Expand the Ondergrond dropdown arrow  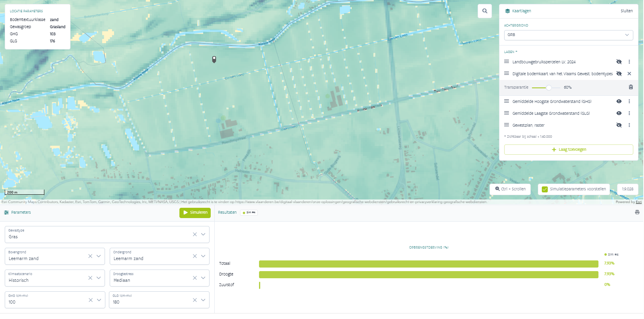pyautogui.click(x=203, y=256)
